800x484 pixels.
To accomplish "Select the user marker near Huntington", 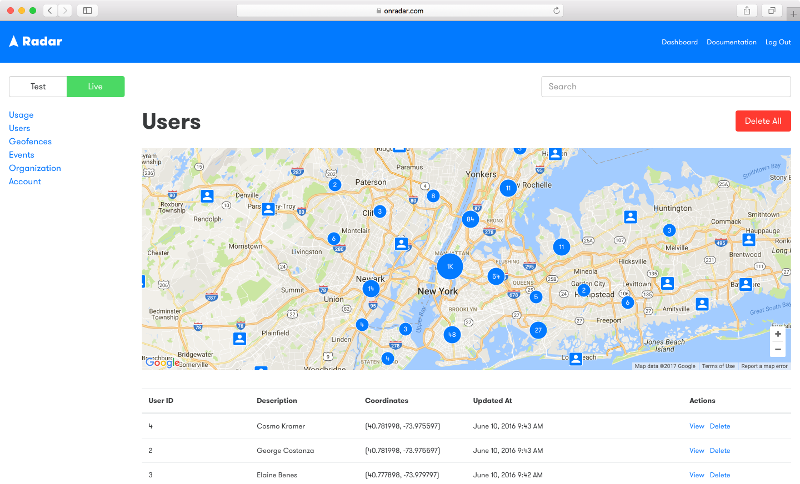I will pos(630,216).
